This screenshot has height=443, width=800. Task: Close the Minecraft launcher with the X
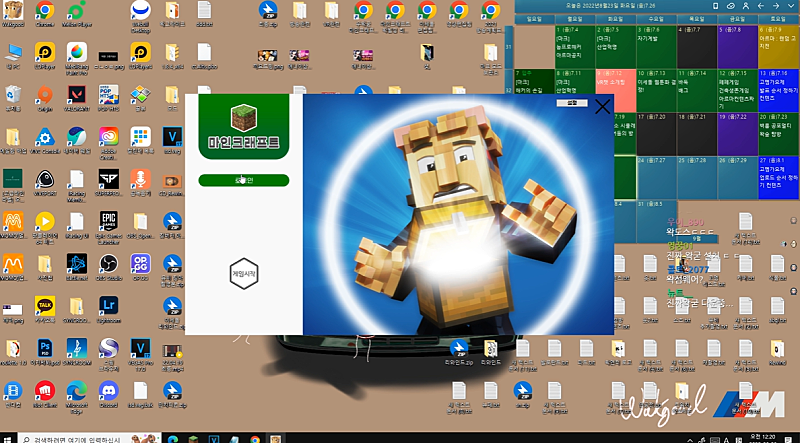click(x=602, y=106)
